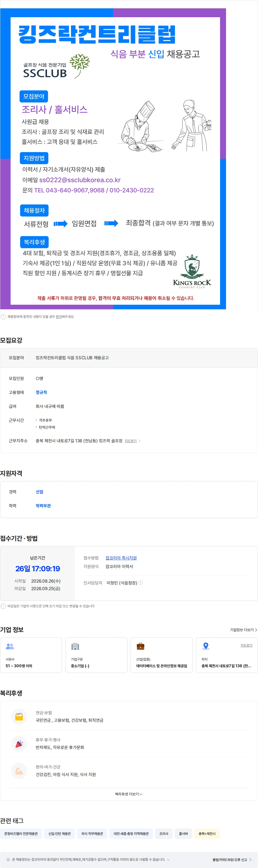
Task: Open 잡코리아 즉시지원 application link
Action: [x=121, y=558]
